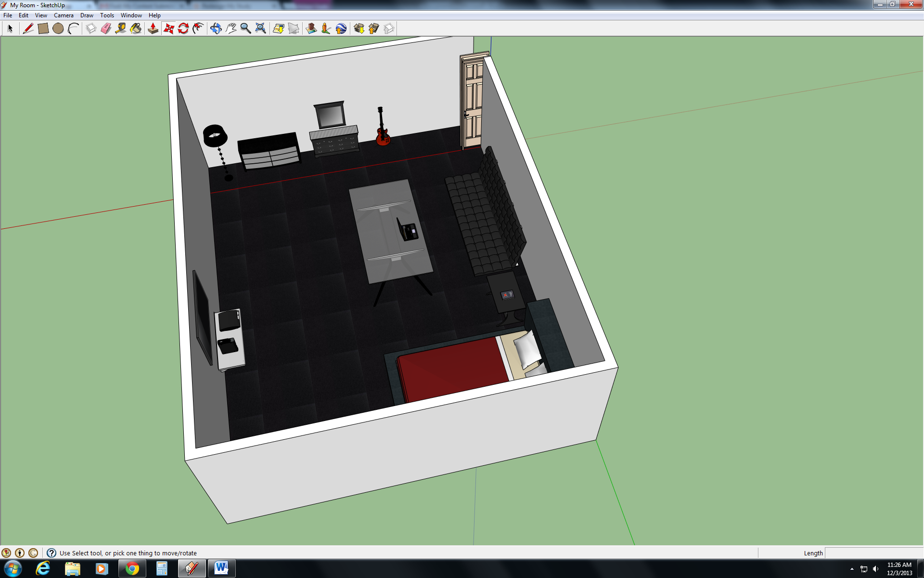Screen dimensions: 924x578
Task: Open the Draw menu
Action: pyautogui.click(x=87, y=15)
